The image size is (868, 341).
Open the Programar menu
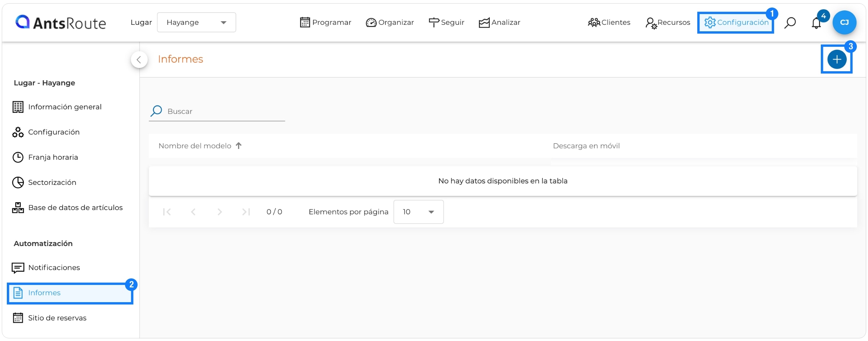pyautogui.click(x=325, y=22)
